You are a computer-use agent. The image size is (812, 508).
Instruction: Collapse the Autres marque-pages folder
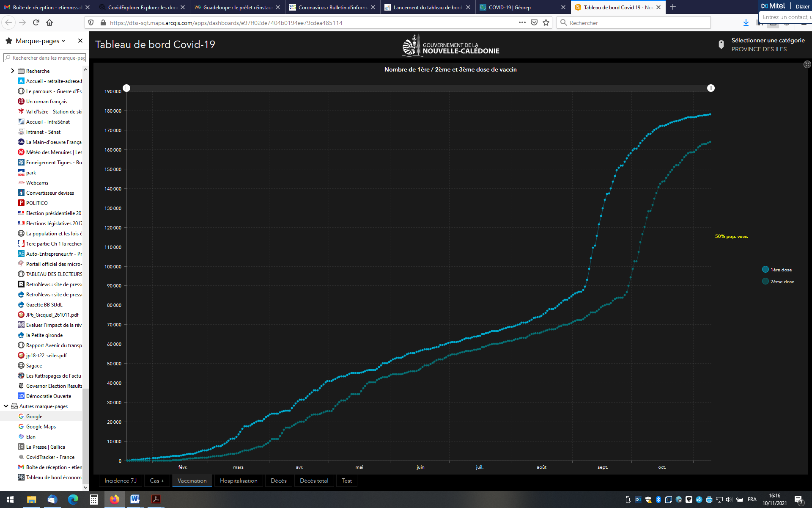(x=6, y=406)
